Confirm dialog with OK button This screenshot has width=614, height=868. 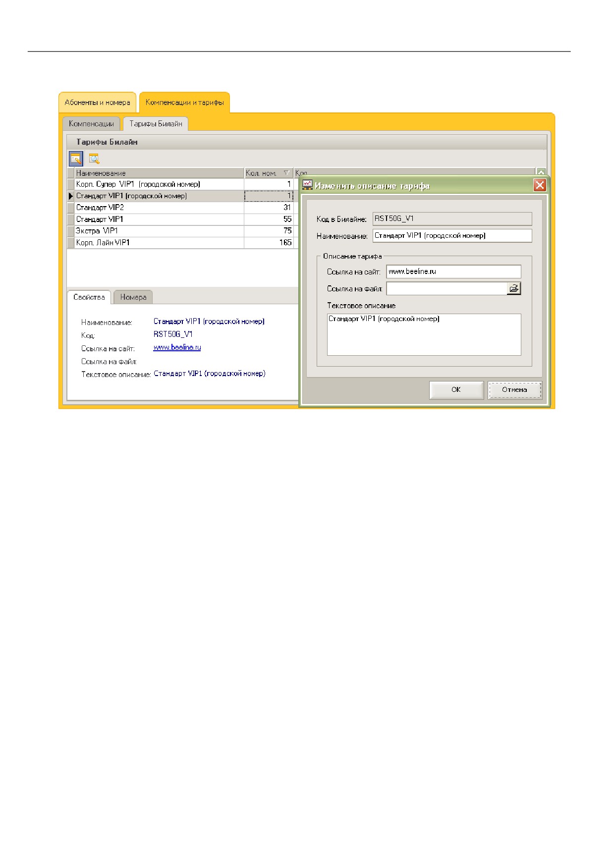[456, 390]
